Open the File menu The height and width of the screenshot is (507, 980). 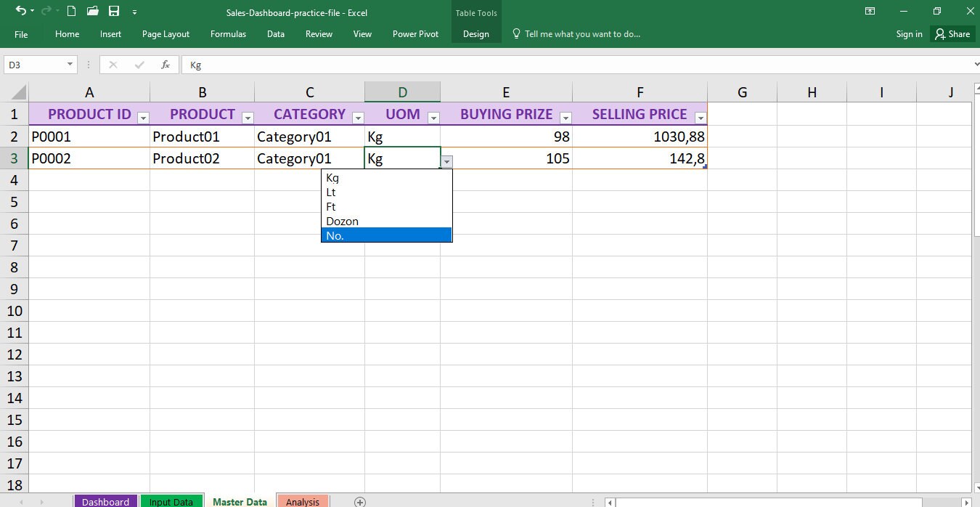coord(21,33)
